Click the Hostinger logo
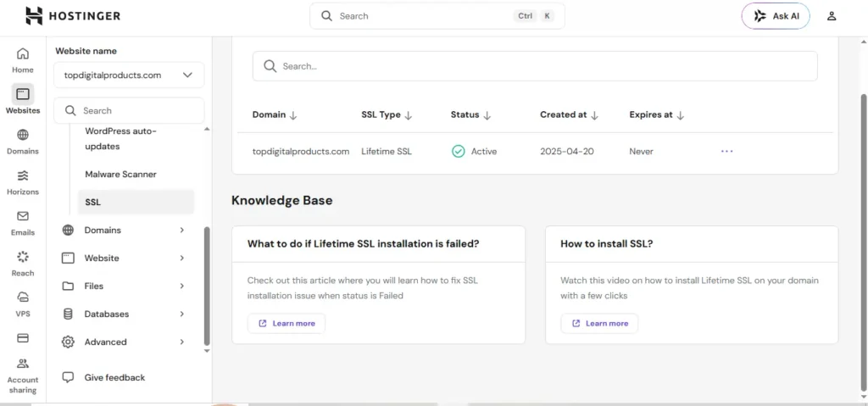 [73, 15]
